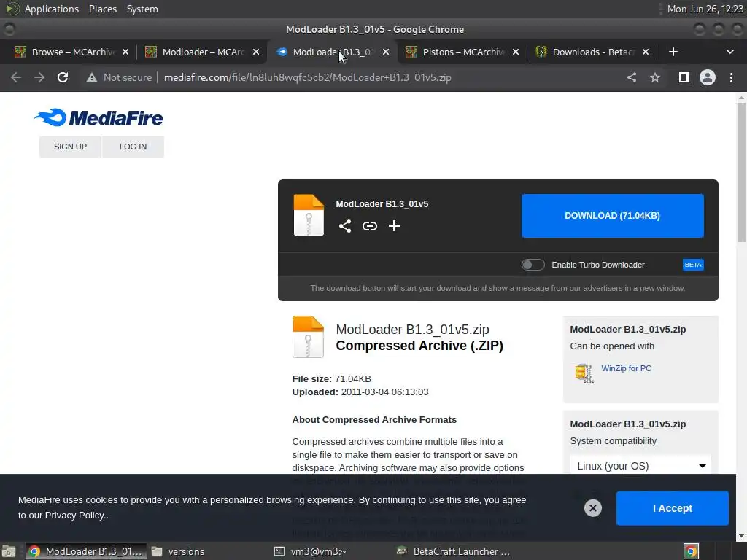This screenshot has width=747, height=560.
Task: Click DOWNLOAD (71.04KB) button
Action: pyautogui.click(x=612, y=216)
